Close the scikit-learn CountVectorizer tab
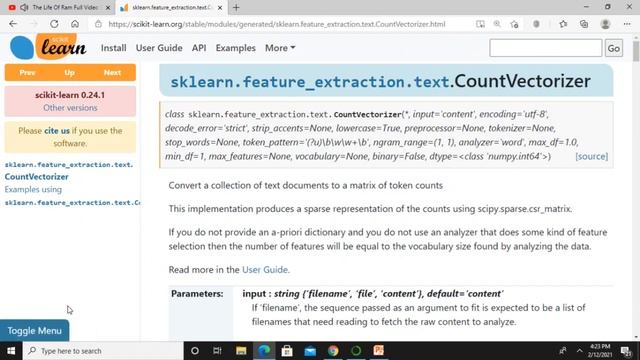 click(x=220, y=7)
